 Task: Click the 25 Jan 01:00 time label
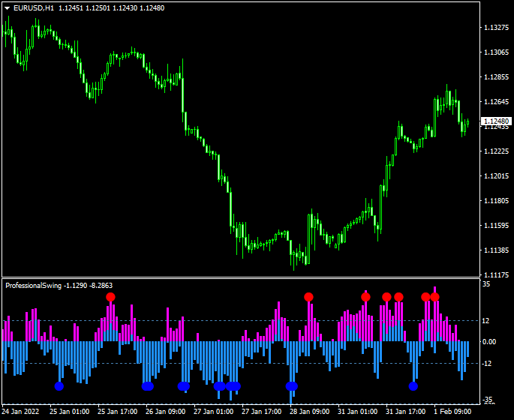(x=70, y=412)
